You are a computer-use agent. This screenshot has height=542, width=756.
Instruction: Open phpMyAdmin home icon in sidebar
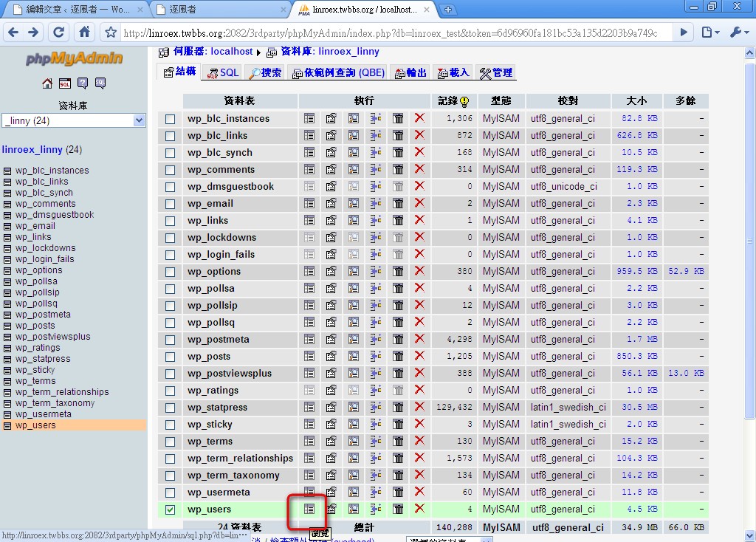pos(47,83)
